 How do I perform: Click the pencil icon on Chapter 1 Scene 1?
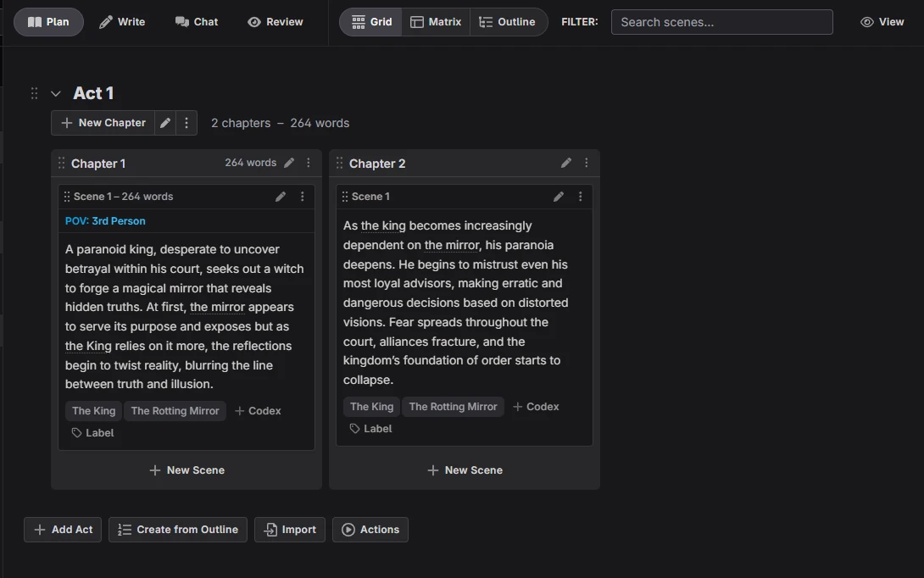281,197
